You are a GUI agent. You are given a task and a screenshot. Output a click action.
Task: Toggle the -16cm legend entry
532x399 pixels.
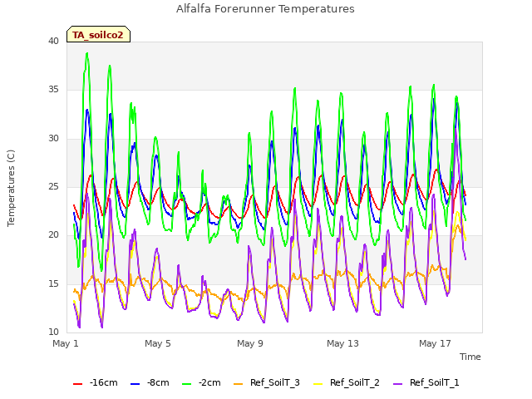96,382
